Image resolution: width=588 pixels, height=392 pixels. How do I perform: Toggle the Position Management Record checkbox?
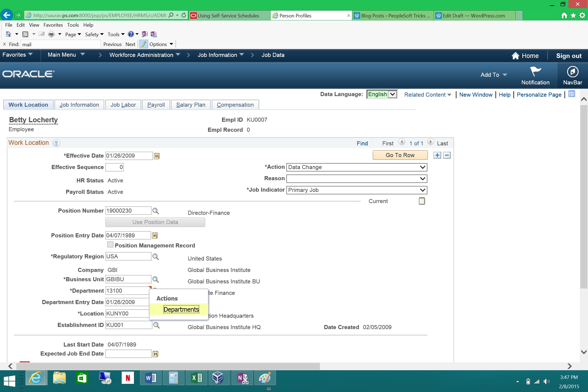tap(110, 245)
